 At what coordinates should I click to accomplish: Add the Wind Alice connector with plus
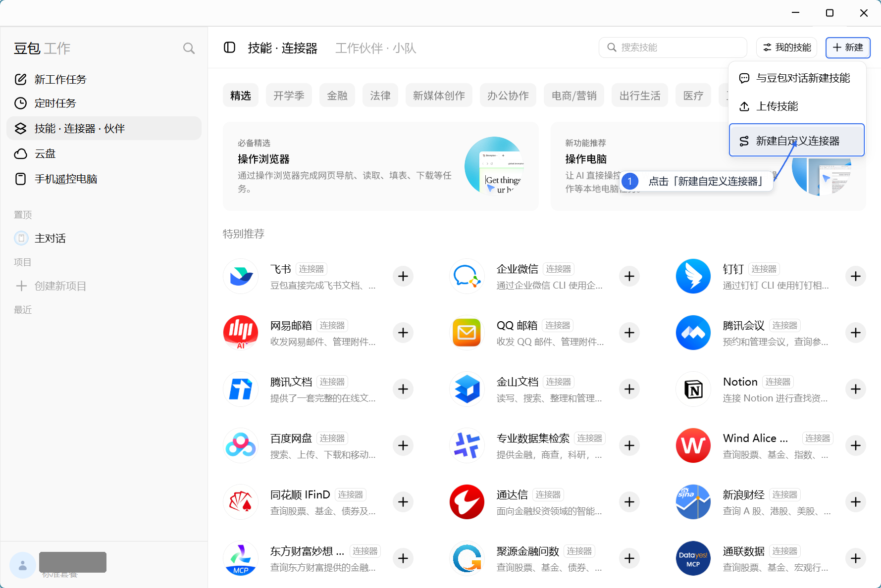point(856,445)
